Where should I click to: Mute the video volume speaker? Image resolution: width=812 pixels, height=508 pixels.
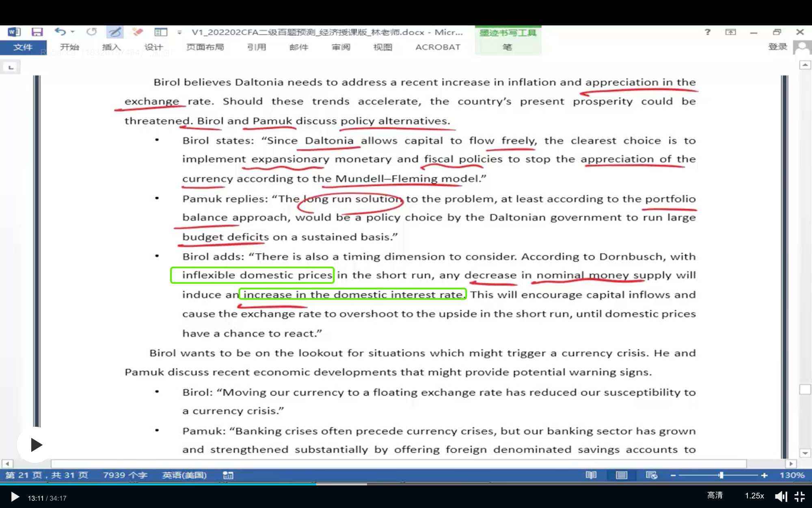point(780,497)
